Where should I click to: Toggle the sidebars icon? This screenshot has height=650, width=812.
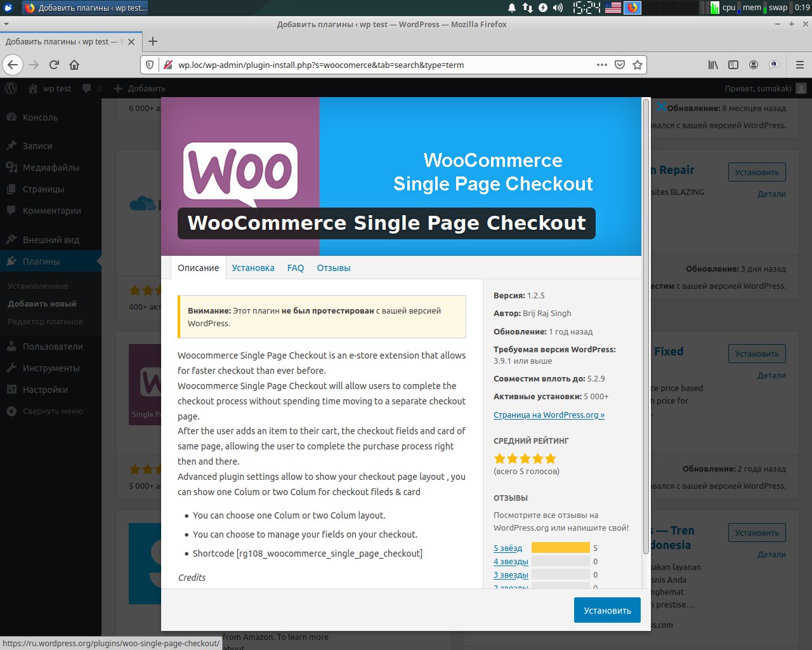[x=733, y=65]
